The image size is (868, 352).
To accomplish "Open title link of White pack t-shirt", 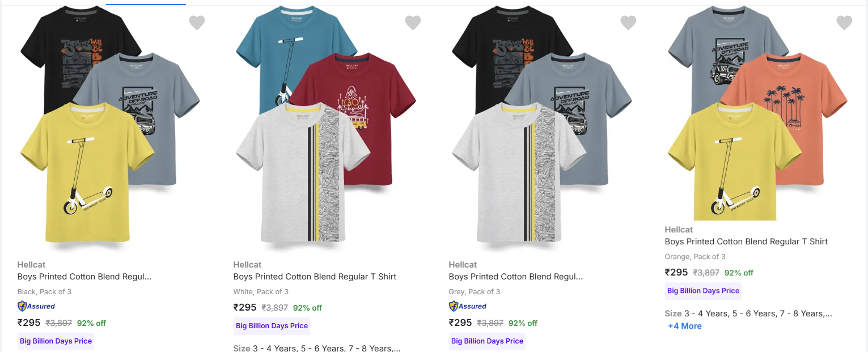I will tap(315, 277).
